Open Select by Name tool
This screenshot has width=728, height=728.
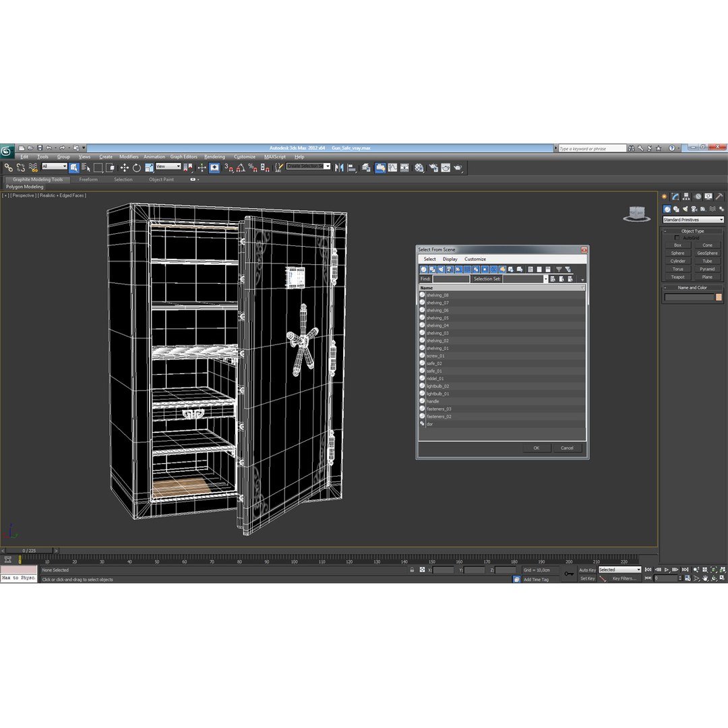86,168
